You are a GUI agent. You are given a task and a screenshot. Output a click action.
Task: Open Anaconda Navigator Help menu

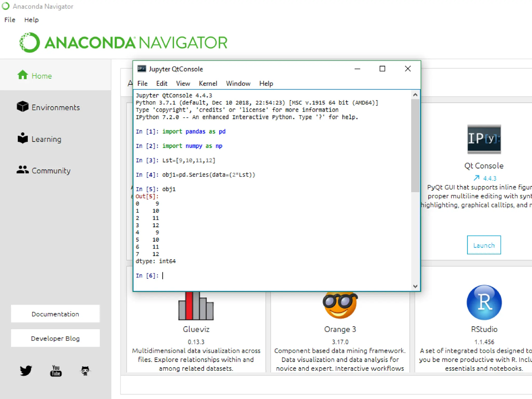pyautogui.click(x=31, y=20)
